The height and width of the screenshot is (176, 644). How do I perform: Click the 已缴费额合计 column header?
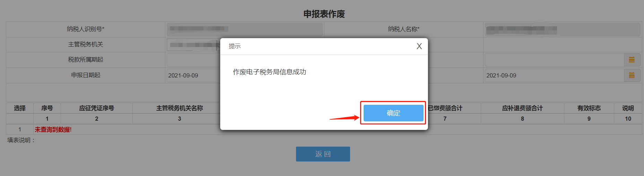point(445,108)
